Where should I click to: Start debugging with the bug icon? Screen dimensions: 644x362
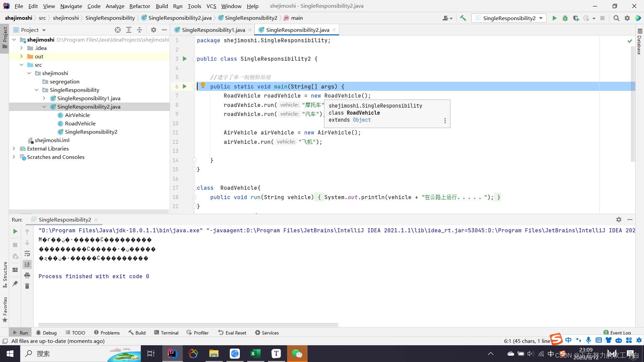click(x=565, y=18)
